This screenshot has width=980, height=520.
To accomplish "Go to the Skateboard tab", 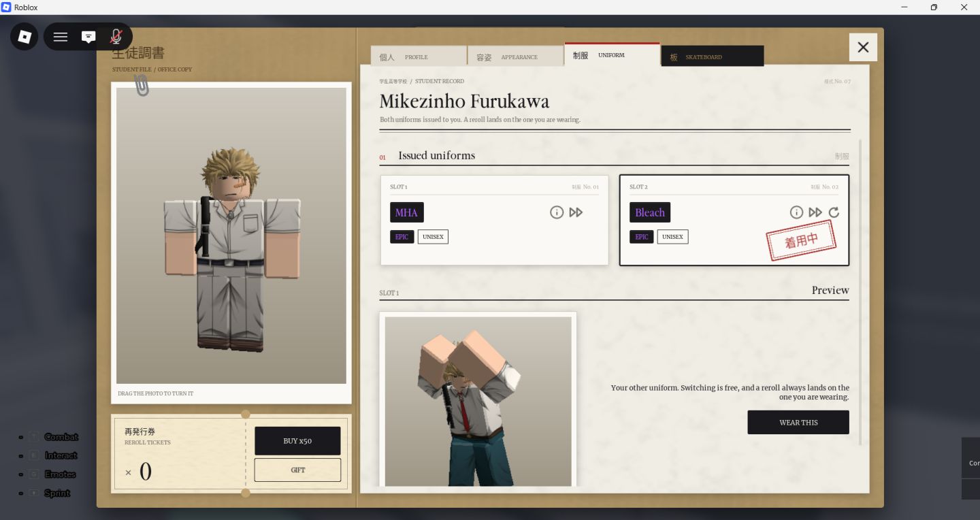I will [713, 56].
